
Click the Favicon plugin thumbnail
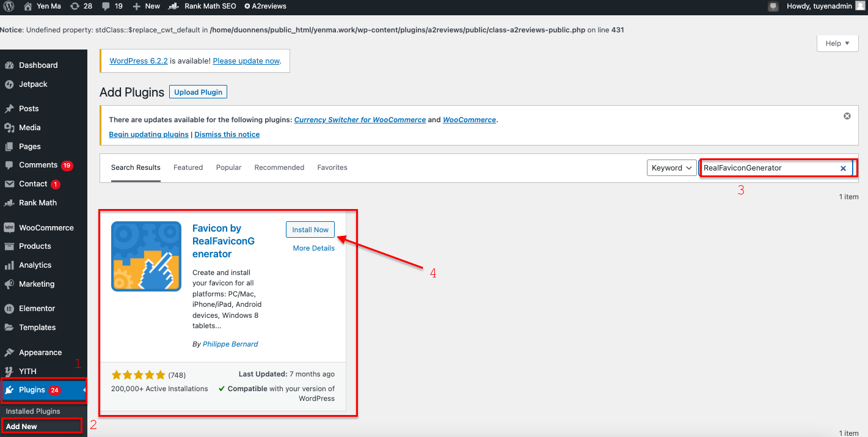(146, 256)
